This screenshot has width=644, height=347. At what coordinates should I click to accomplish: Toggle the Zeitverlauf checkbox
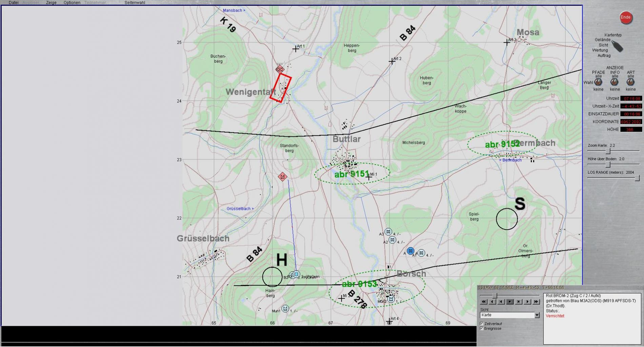click(x=482, y=324)
